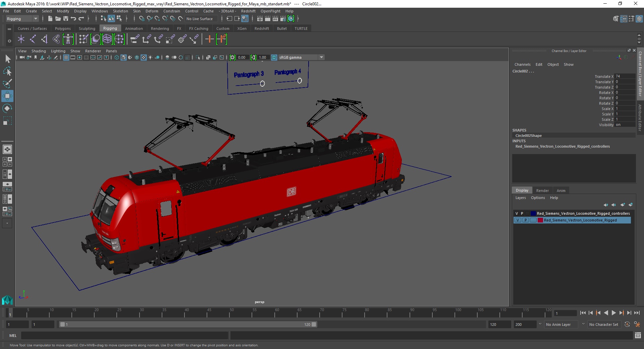644x349 pixels.
Task: Click the Point constraint icon
Action: coord(146,39)
